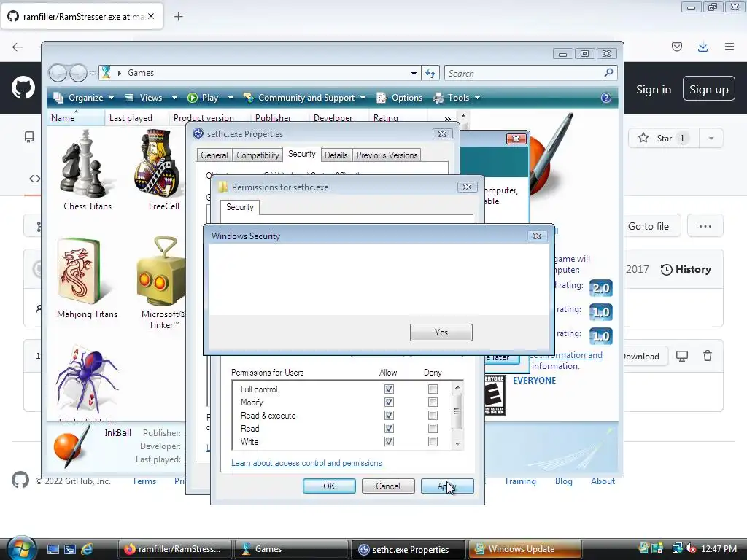Screen dimensions: 747x560
Task: Toggle Allow checkbox for Modify
Action: coord(389,402)
